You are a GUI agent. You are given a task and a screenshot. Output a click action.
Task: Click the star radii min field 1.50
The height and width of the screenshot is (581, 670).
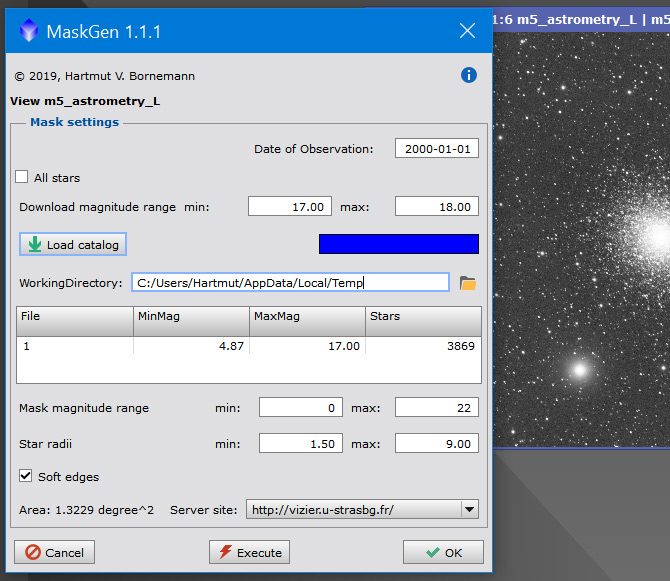[301, 443]
